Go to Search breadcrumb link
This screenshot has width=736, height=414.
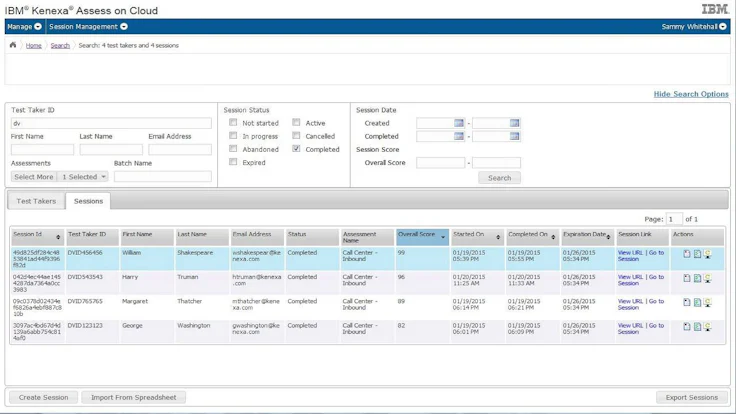pyautogui.click(x=60, y=46)
